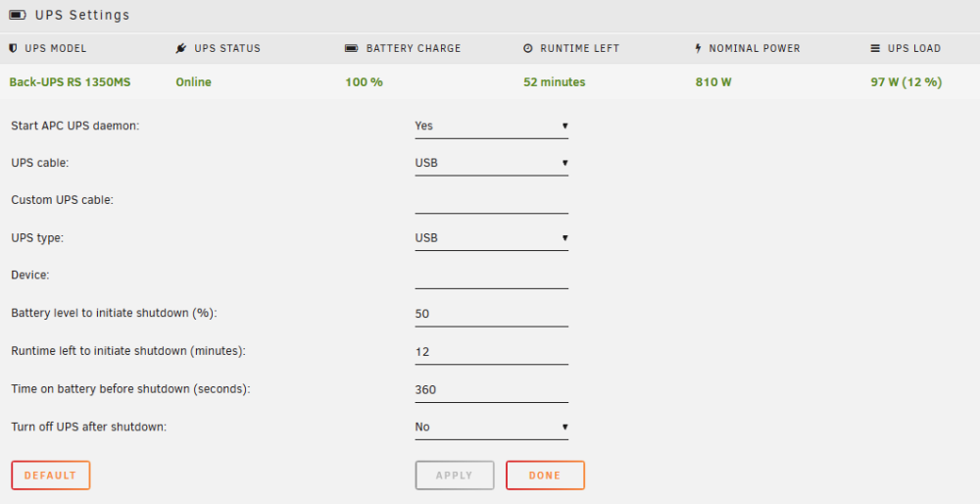Click the DONE button
Viewport: 980px width, 504px height.
tap(545, 476)
